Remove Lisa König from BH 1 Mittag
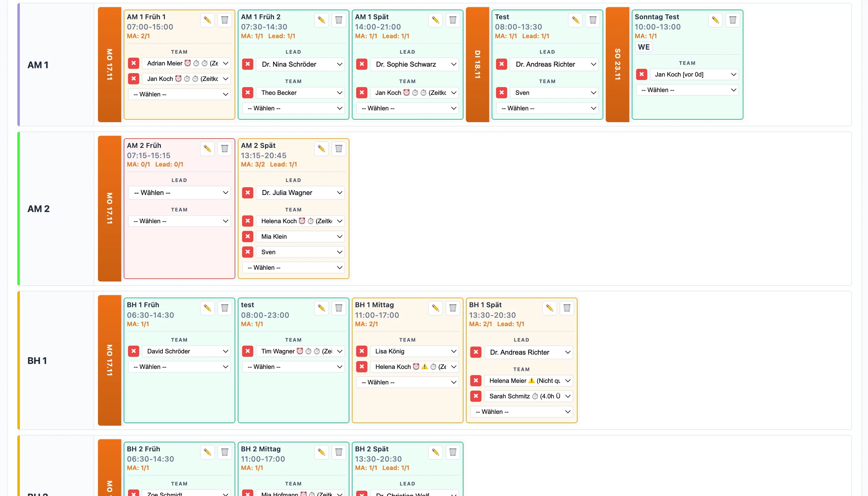The height and width of the screenshot is (496, 868). tap(362, 351)
